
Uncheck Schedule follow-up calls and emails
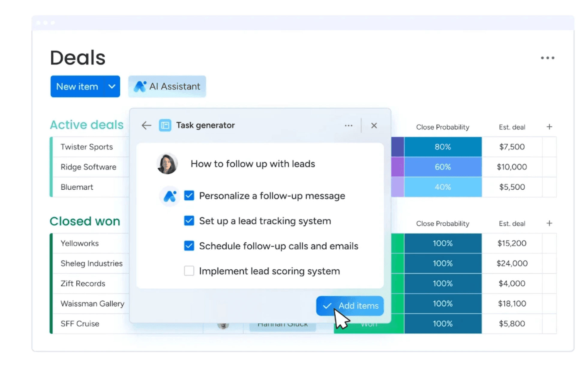tap(189, 246)
